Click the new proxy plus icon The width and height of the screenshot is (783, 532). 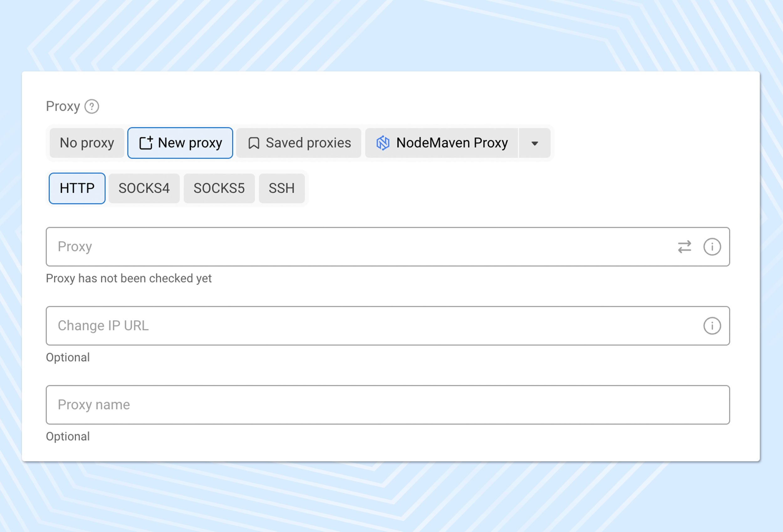[146, 143]
